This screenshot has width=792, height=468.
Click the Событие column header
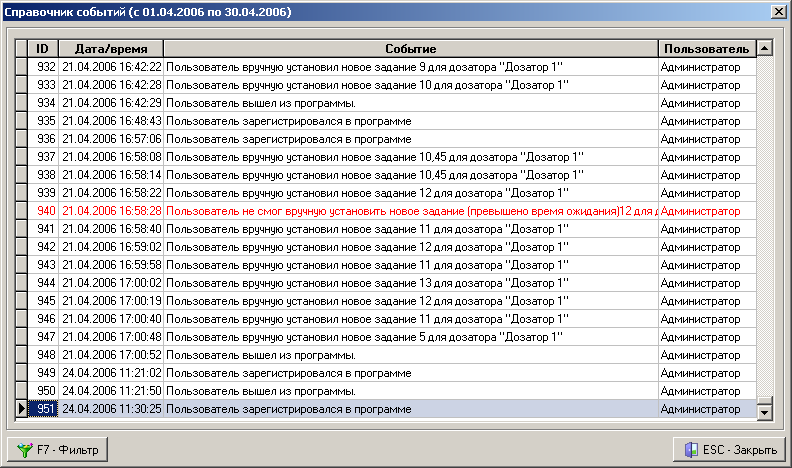coord(410,48)
